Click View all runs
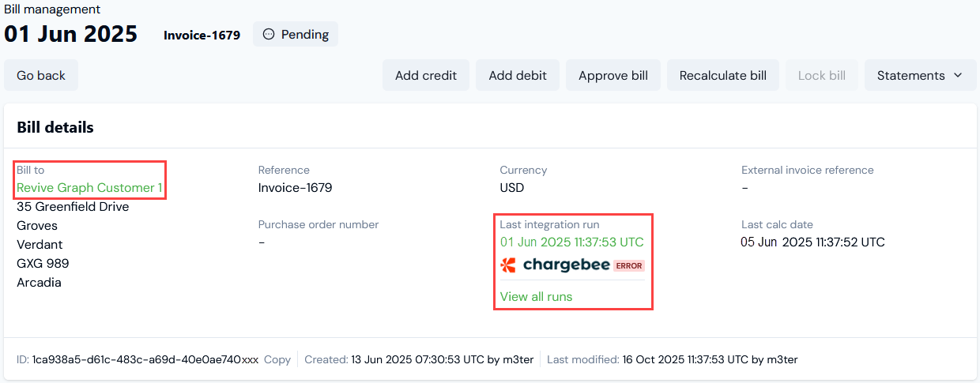This screenshot has height=383, width=980. [x=536, y=297]
